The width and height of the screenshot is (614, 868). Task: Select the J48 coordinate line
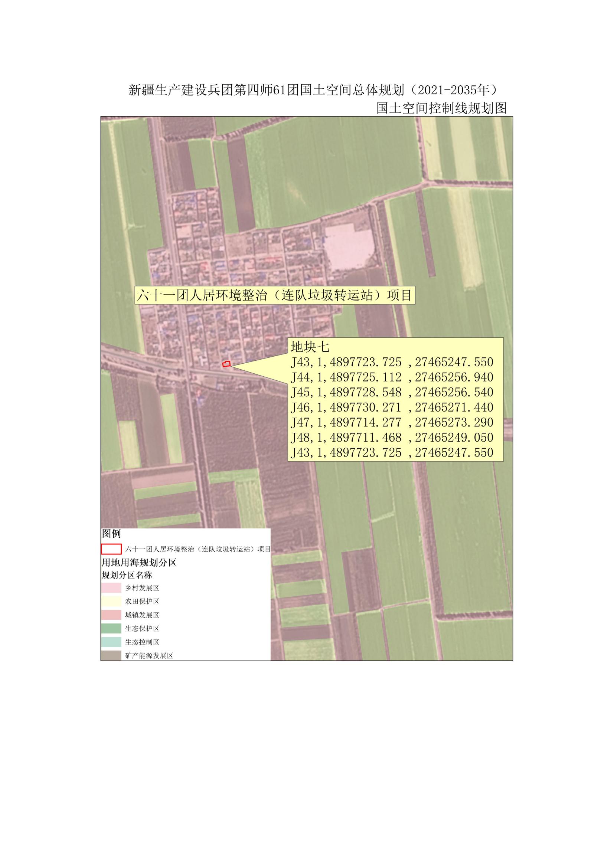point(392,438)
